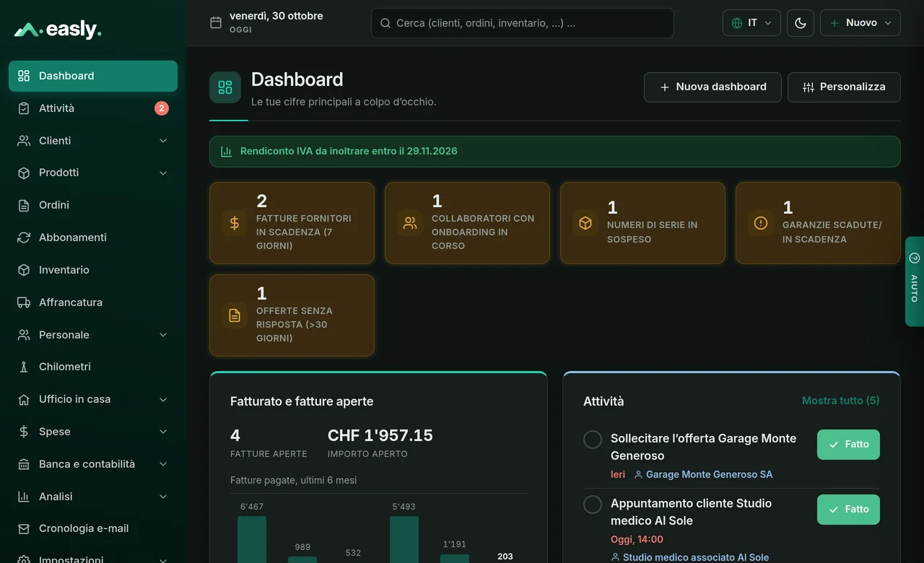Expand the Prodotti submenu

[163, 173]
